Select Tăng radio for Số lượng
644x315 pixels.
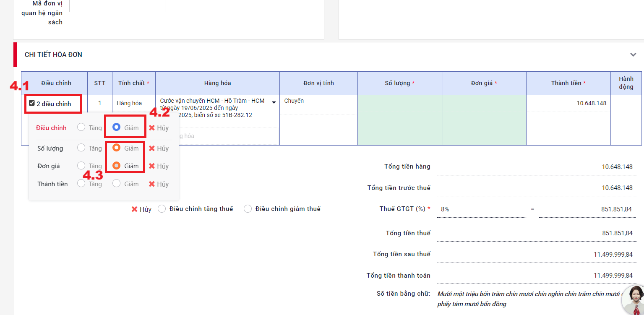coord(81,148)
